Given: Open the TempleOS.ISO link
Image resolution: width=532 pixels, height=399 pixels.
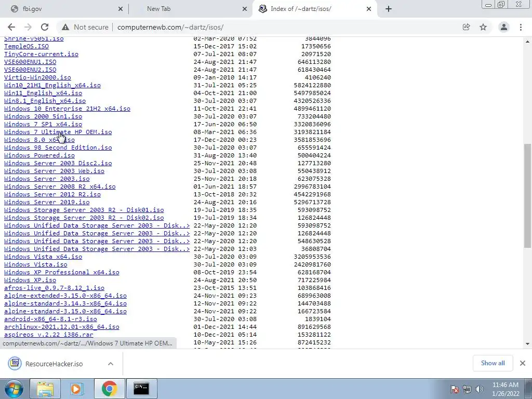Looking at the screenshot, I should (26, 46).
